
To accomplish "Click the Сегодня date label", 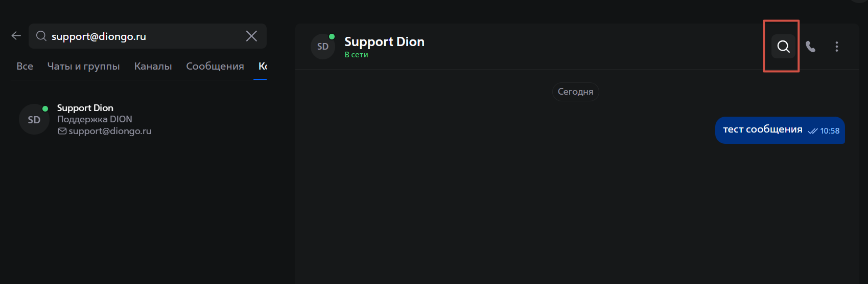I will coord(575,92).
